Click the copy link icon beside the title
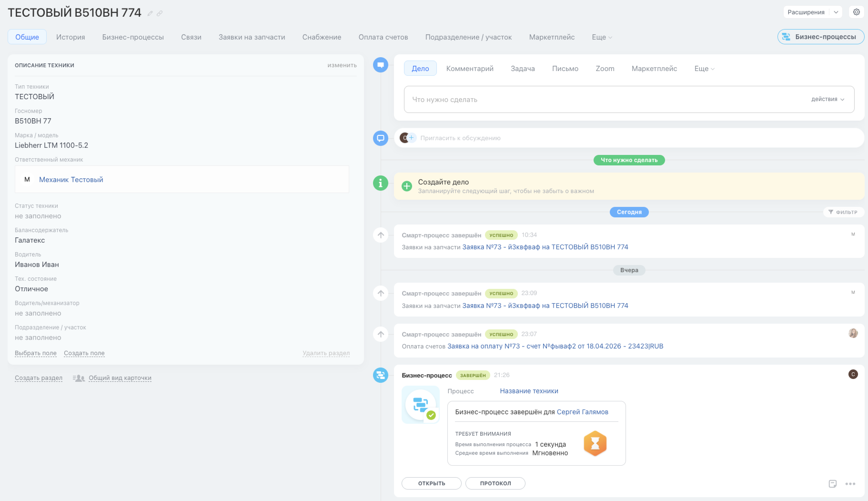The height and width of the screenshot is (501, 868). point(160,13)
